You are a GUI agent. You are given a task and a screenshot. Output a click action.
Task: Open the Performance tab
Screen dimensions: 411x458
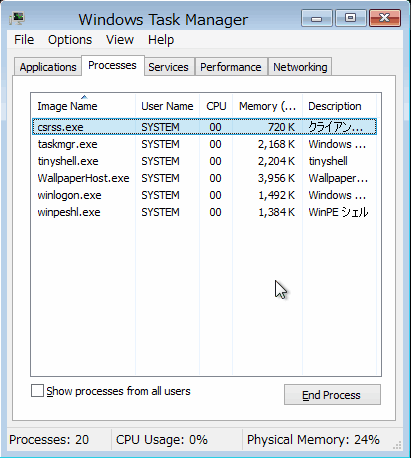(231, 67)
